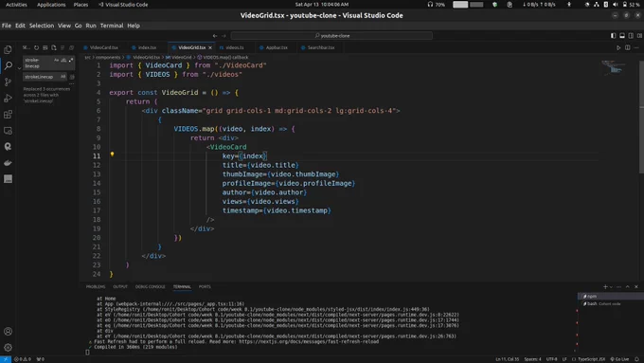Open the Search view in the activity bar

tap(8, 65)
